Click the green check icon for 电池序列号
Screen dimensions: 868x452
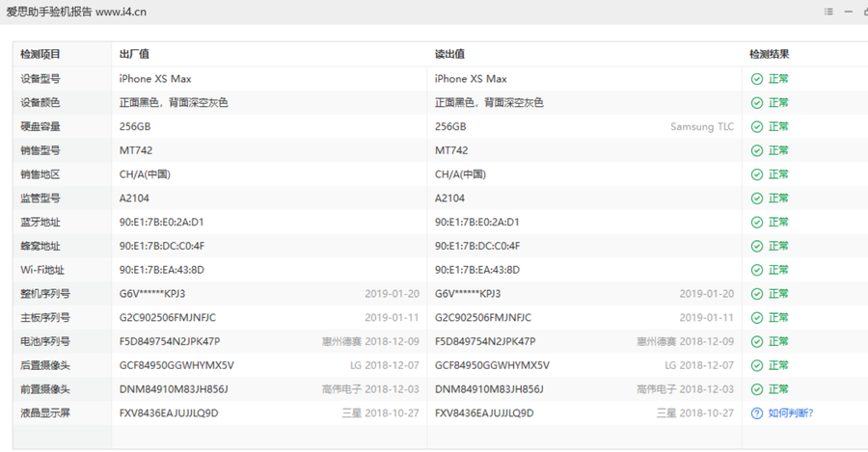coord(757,342)
